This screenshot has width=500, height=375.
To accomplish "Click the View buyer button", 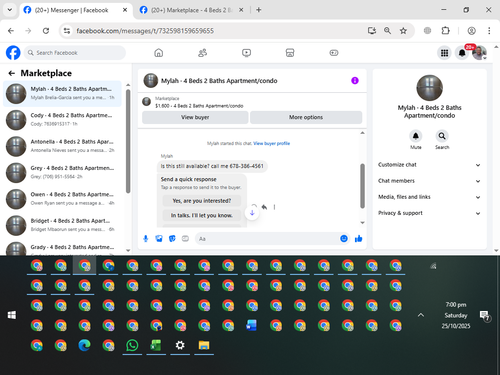I will pyautogui.click(x=195, y=117).
